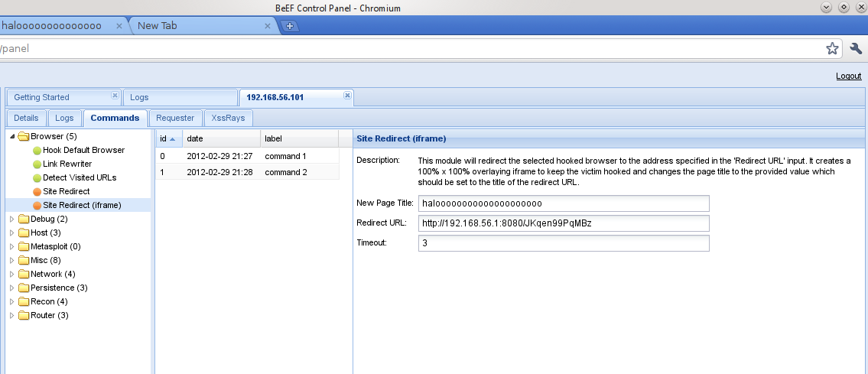Select the Site Redirect module
This screenshot has width=868, height=374.
(67, 192)
